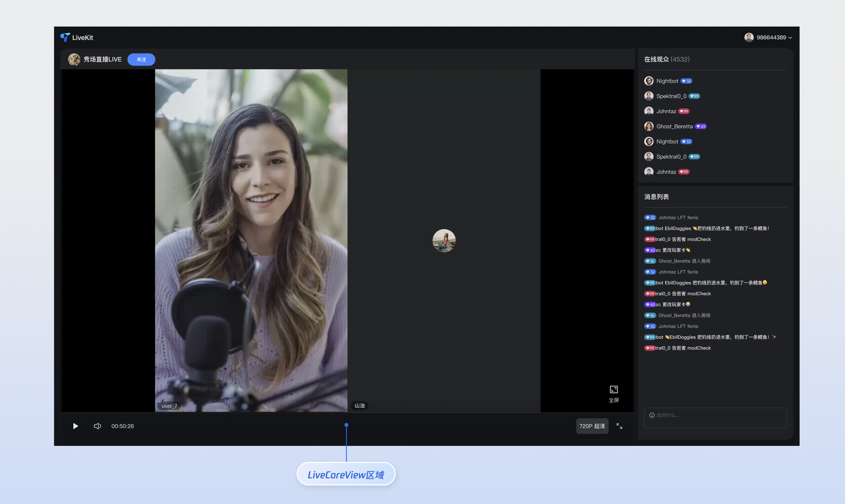Click the user_7 label on the video
845x504 pixels.
point(169,406)
